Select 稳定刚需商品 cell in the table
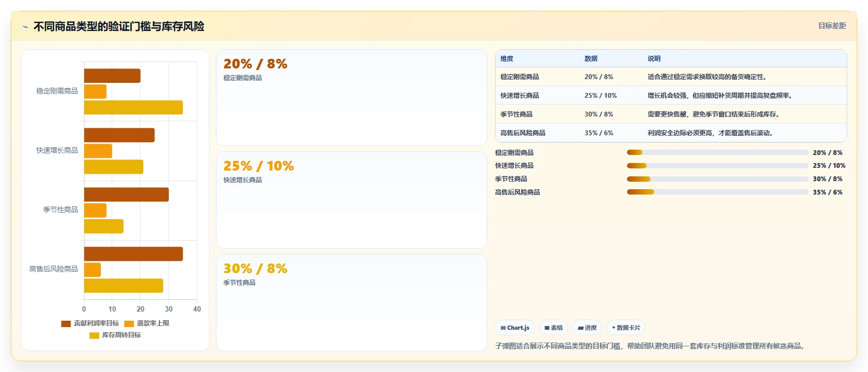Image resolution: width=868 pixels, height=372 pixels. coord(520,77)
